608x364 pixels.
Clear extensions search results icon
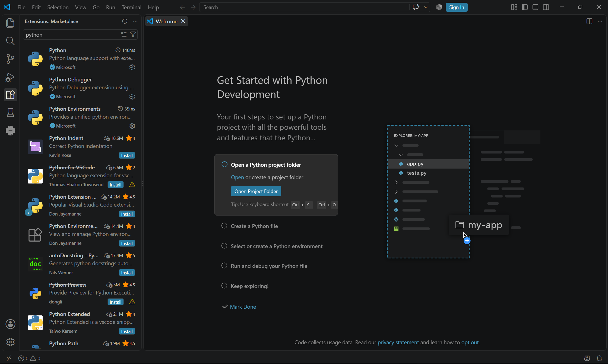coord(124,34)
